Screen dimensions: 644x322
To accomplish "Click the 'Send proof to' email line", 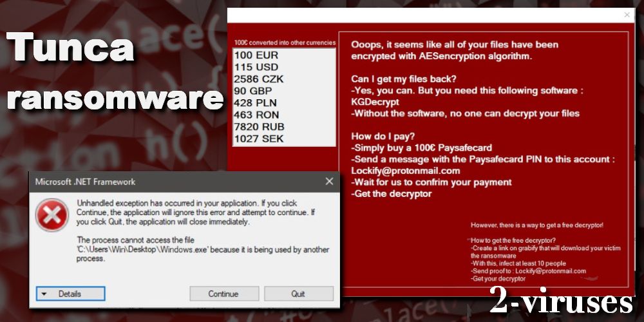I will 529,271.
